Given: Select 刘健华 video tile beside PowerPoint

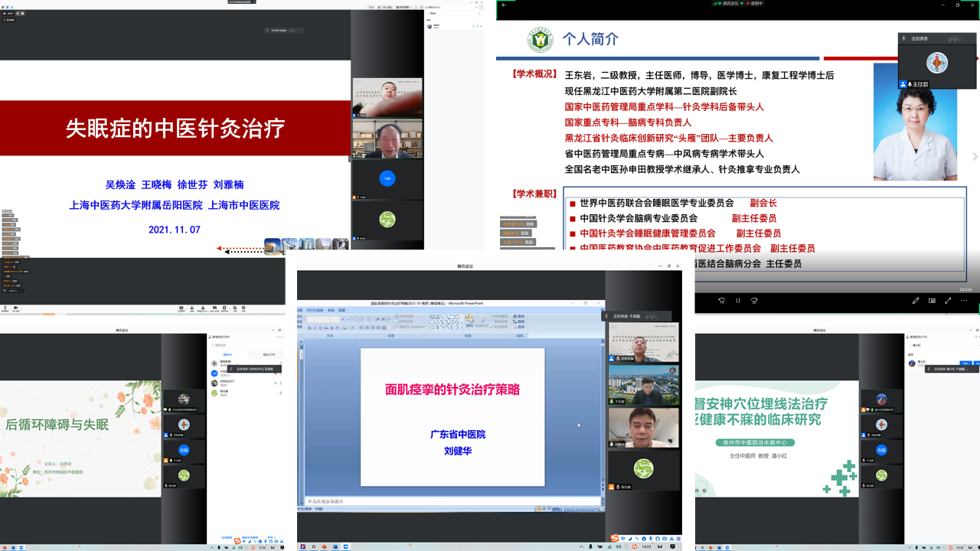Looking at the screenshot, I should pyautogui.click(x=644, y=427).
